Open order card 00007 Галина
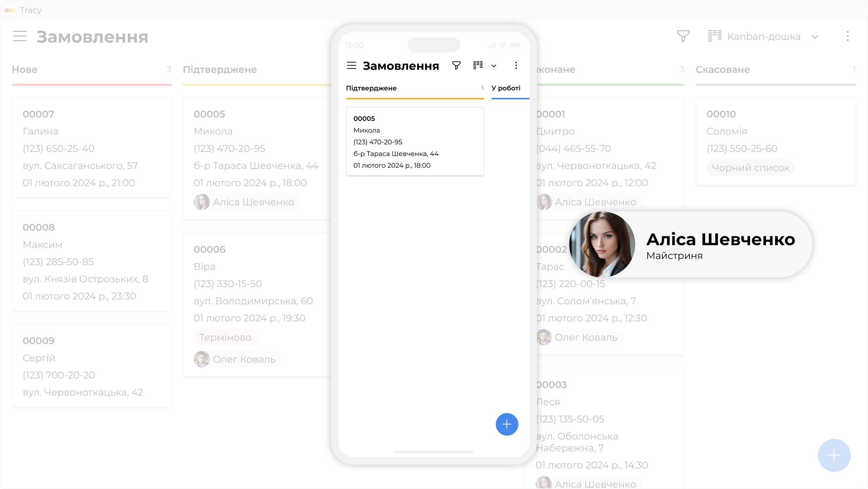 click(x=91, y=148)
